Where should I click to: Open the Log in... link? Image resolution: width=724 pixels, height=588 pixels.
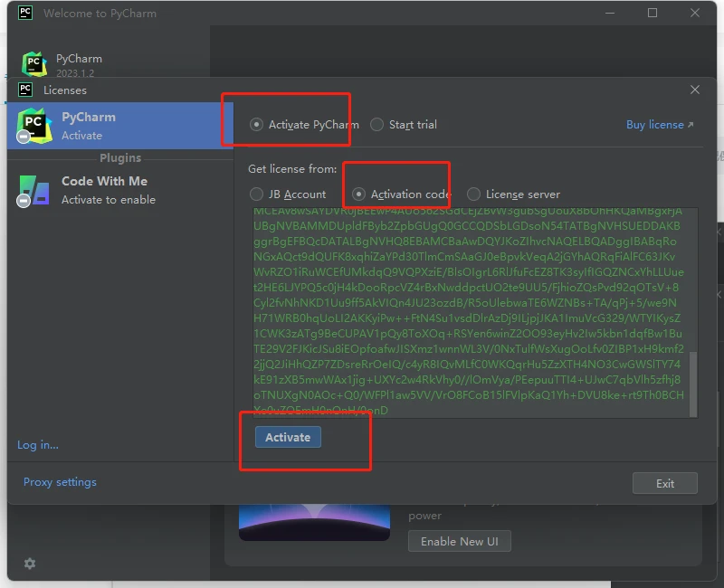(x=38, y=445)
